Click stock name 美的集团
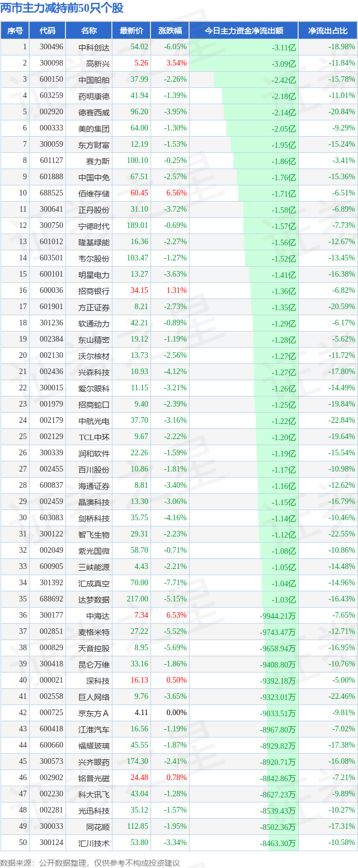 point(94,128)
